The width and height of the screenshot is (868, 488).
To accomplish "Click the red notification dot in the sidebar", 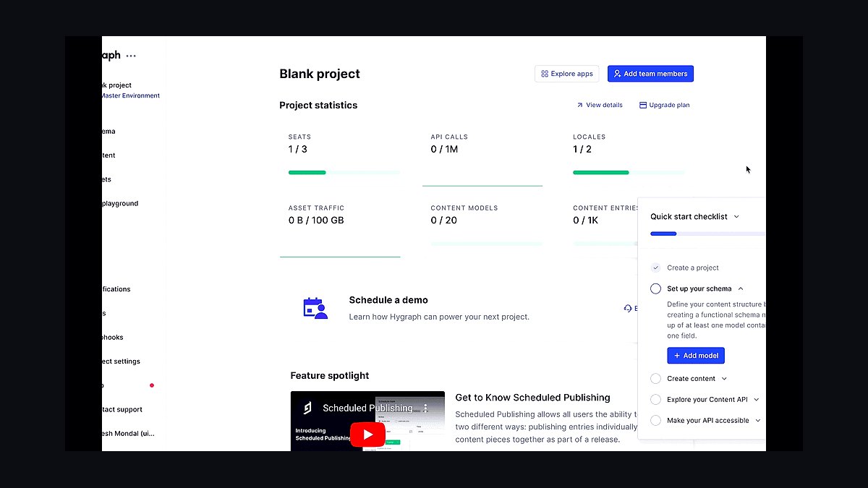I will point(152,385).
